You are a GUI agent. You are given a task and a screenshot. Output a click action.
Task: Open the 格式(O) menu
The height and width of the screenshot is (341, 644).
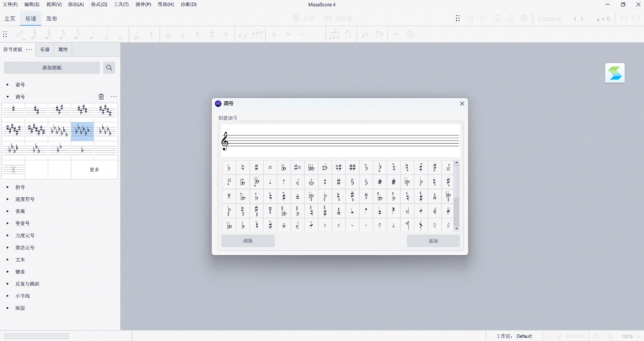[99, 4]
